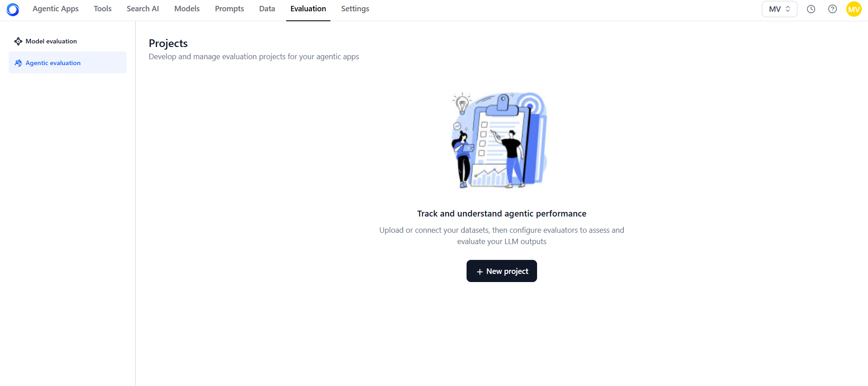Switch to the Tools tab

pyautogui.click(x=103, y=9)
